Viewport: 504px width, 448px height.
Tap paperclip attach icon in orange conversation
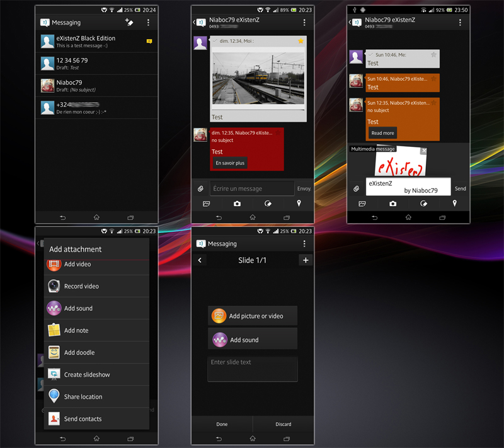point(356,188)
